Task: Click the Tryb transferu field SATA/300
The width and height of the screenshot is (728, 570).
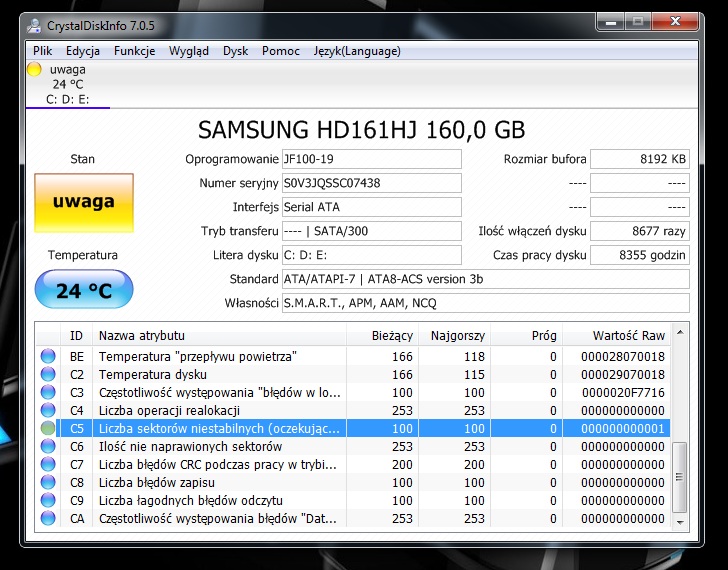Action: [x=371, y=231]
